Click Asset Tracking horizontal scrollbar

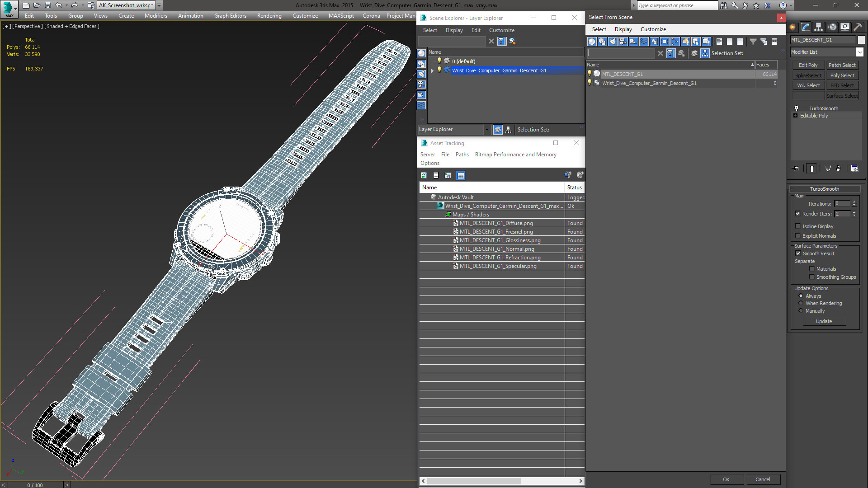(474, 481)
